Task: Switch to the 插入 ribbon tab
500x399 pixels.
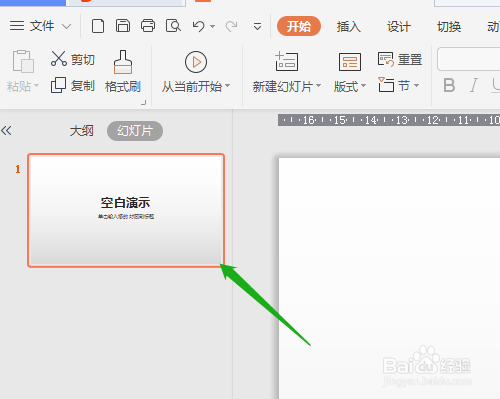Action: [x=348, y=26]
